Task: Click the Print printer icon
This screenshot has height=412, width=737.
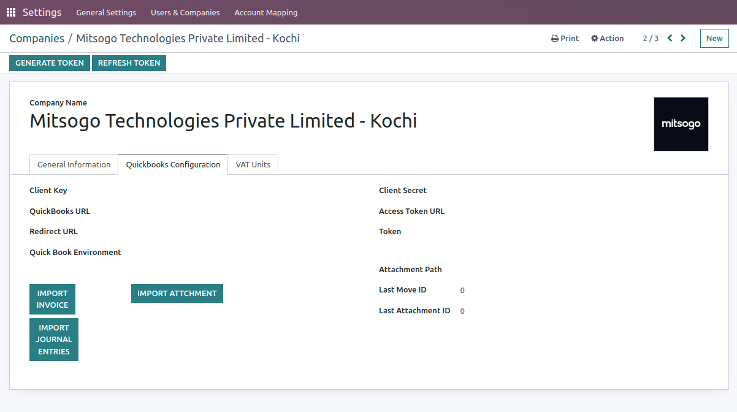Action: [x=555, y=39]
